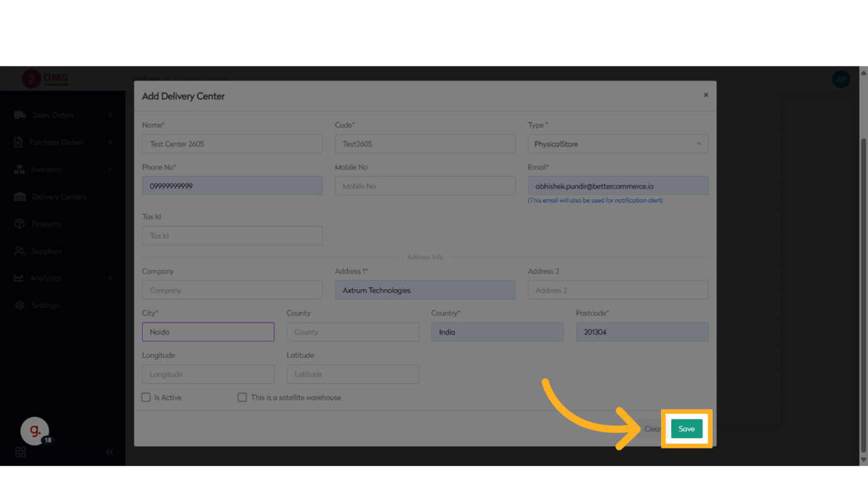The width and height of the screenshot is (868, 488).
Task: Expand the Analytics submenu chevron
Action: pyautogui.click(x=110, y=278)
